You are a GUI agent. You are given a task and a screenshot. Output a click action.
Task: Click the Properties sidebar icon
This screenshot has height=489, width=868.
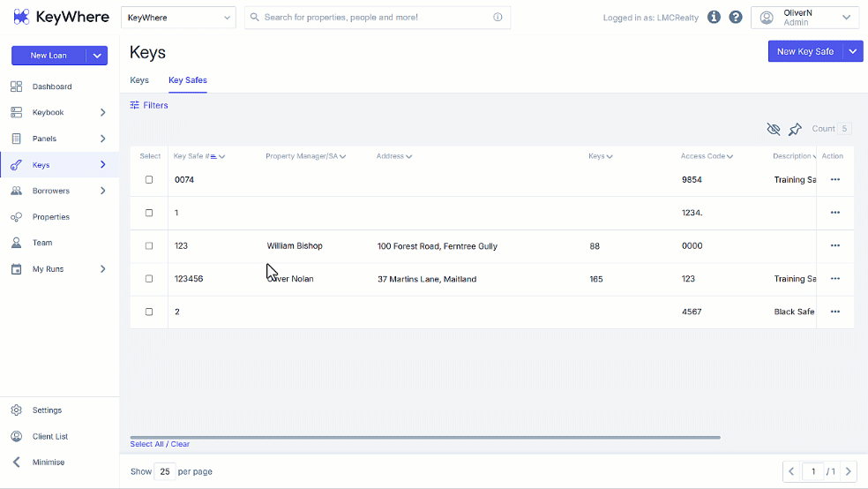click(16, 217)
